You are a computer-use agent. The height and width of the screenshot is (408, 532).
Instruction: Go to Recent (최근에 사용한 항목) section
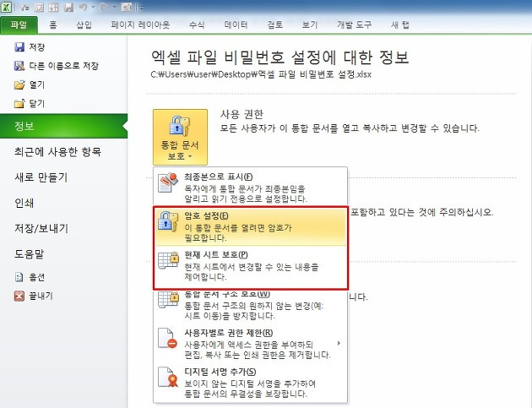[x=57, y=151]
